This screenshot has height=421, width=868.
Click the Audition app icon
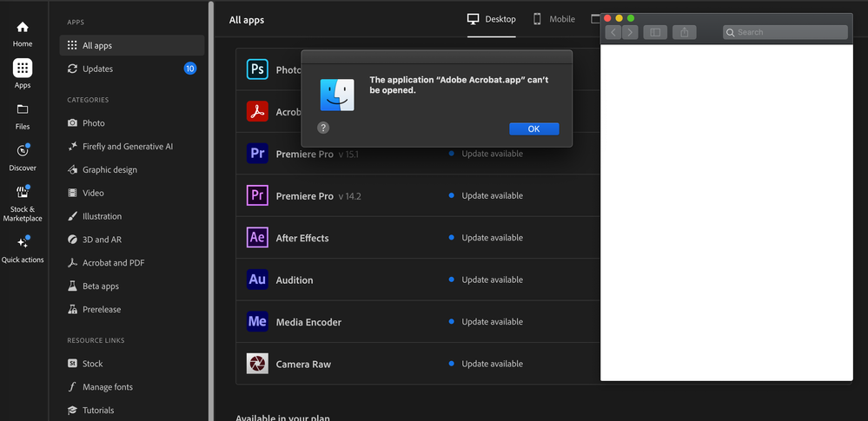tap(257, 280)
